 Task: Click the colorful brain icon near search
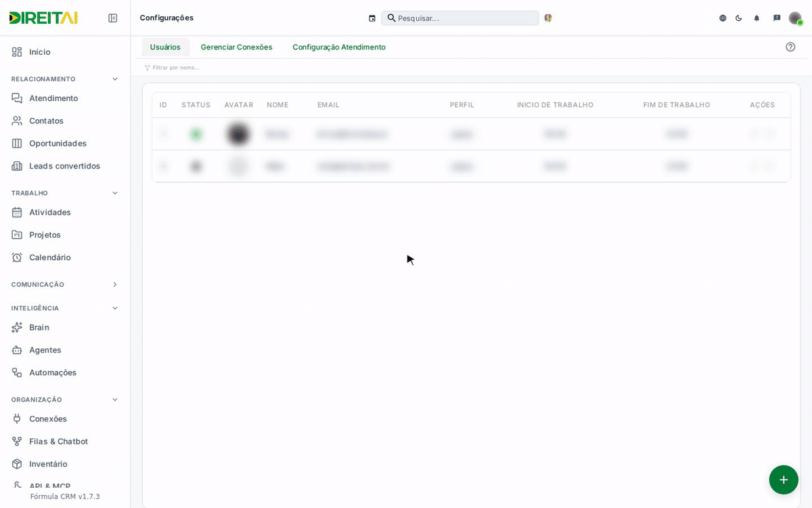click(x=548, y=18)
